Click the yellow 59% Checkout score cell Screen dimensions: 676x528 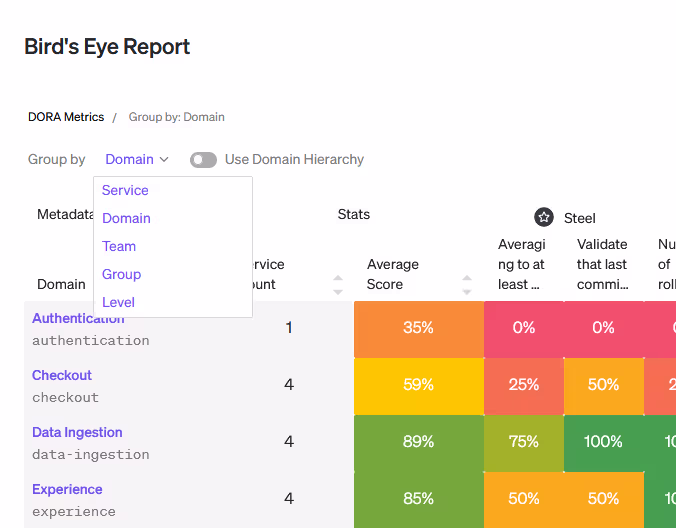pos(418,385)
